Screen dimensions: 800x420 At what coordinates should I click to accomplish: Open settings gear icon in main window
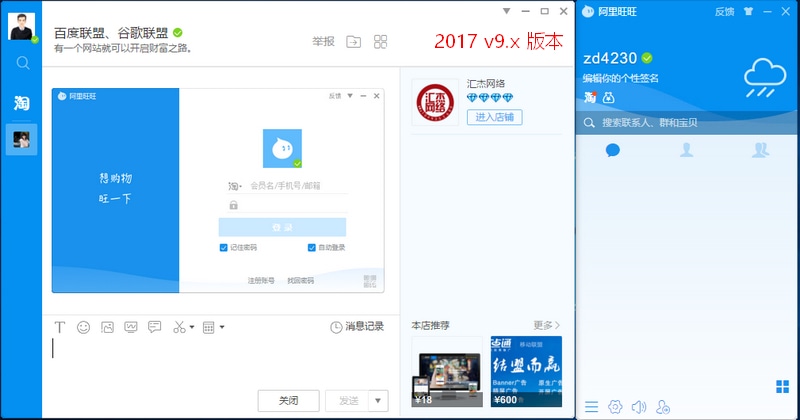tap(615, 407)
